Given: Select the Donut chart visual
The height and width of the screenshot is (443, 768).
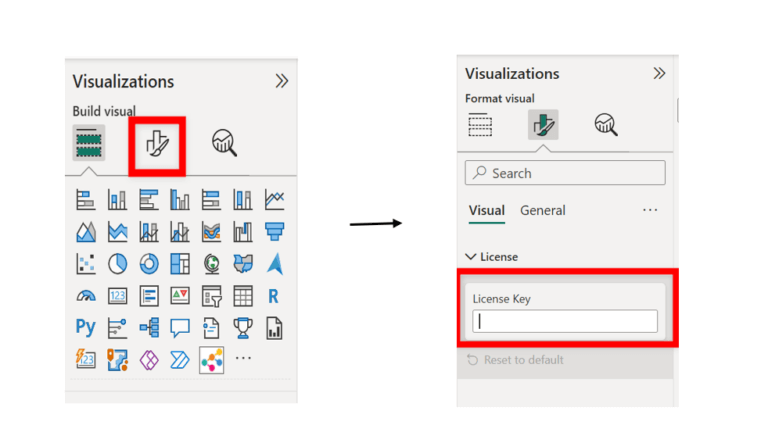Looking at the screenshot, I should coord(148,264).
